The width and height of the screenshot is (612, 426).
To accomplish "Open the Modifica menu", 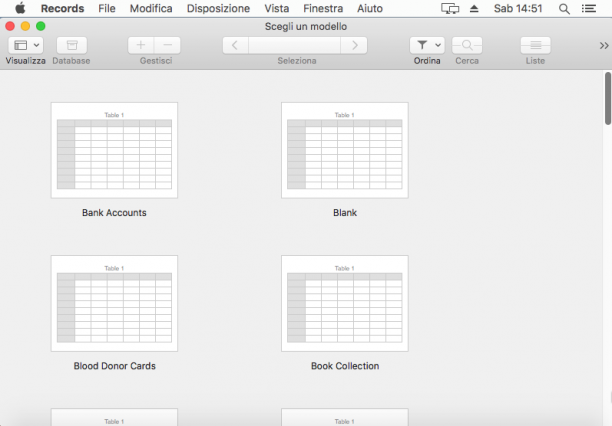I will point(151,8).
